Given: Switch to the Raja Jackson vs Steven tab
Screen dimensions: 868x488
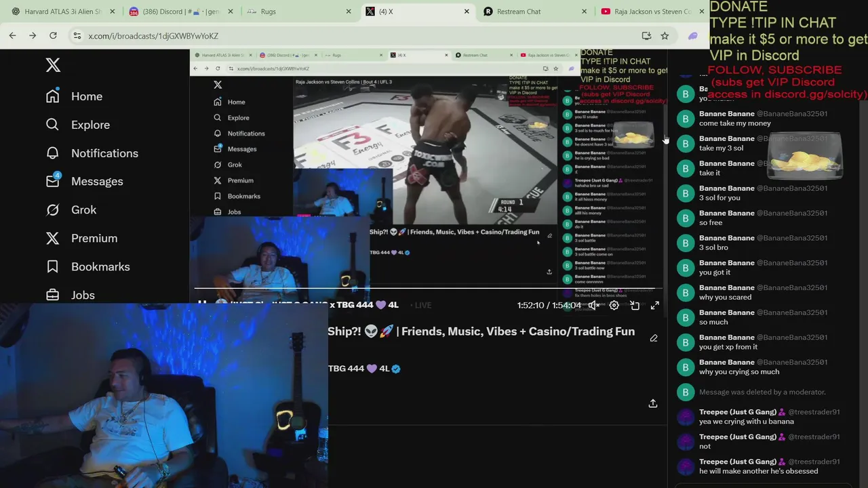Looking at the screenshot, I should [x=651, y=12].
